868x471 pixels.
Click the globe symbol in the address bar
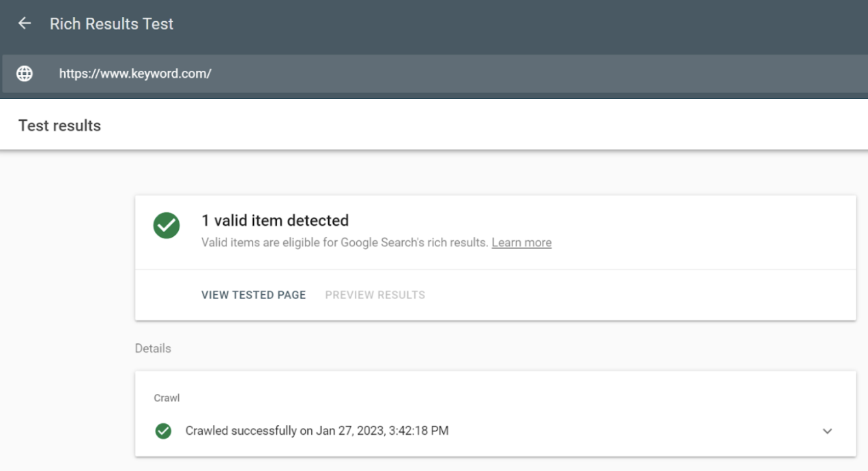point(25,74)
